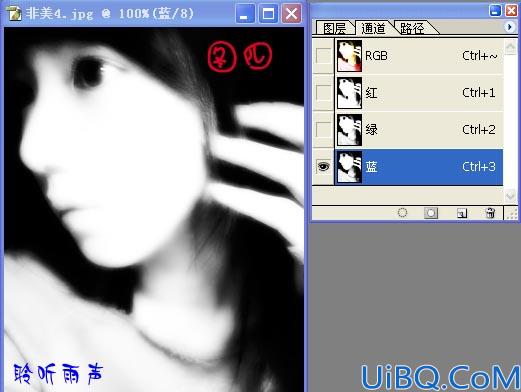Switch to the 图层 (Layers) tab
This screenshot has height=392, width=521.
pyautogui.click(x=335, y=28)
